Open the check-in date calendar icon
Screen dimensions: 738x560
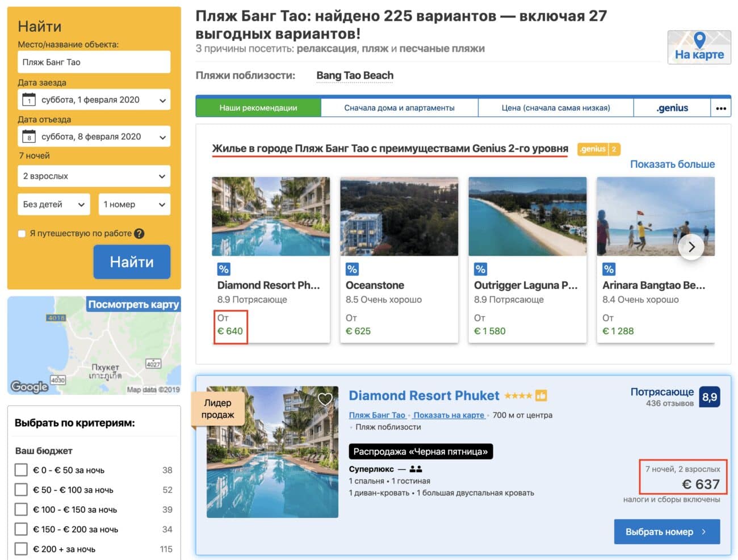pos(29,100)
